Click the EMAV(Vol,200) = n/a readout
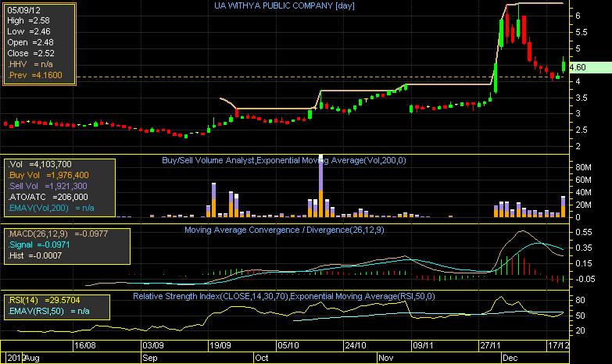This screenshot has height=364, width=612. [51, 208]
